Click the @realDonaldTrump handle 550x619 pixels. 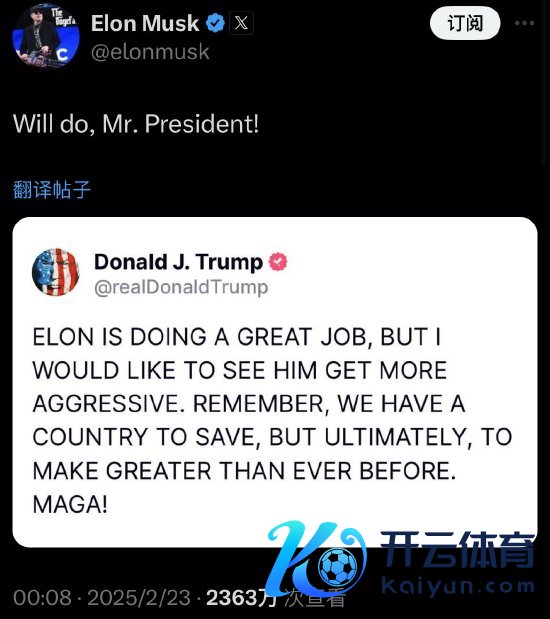181,287
